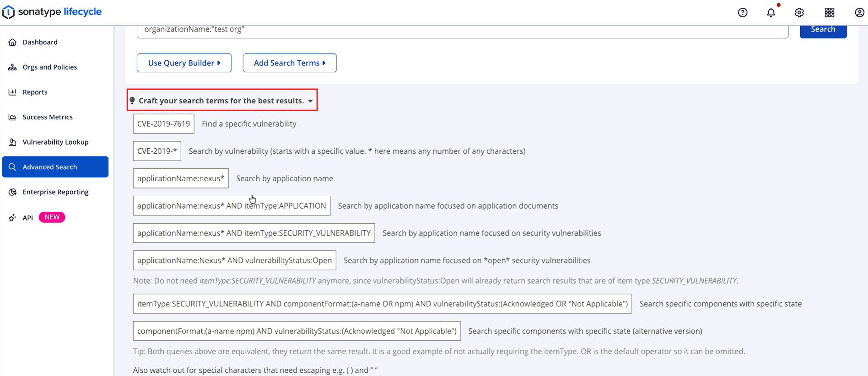868x376 pixels.
Task: Open the apps grid switcher icon
Action: click(829, 12)
